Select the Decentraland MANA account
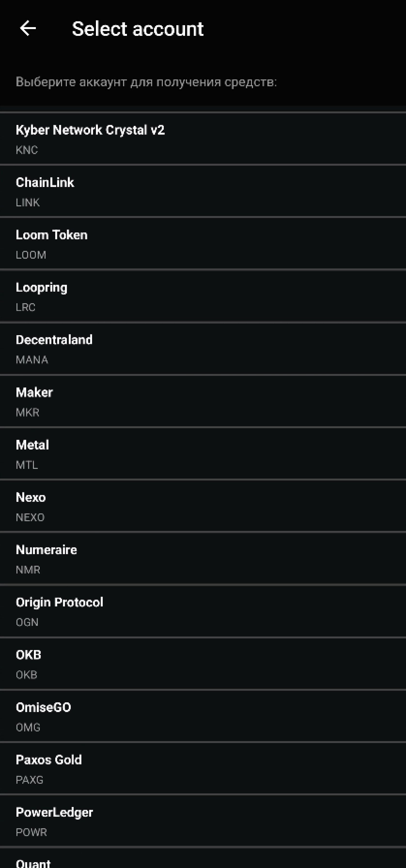This screenshot has height=868, width=406. pos(203,349)
